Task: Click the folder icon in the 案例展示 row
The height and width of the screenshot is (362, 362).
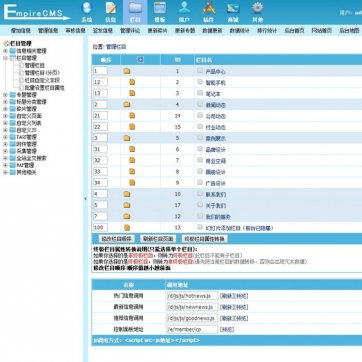Action: [x=127, y=138]
